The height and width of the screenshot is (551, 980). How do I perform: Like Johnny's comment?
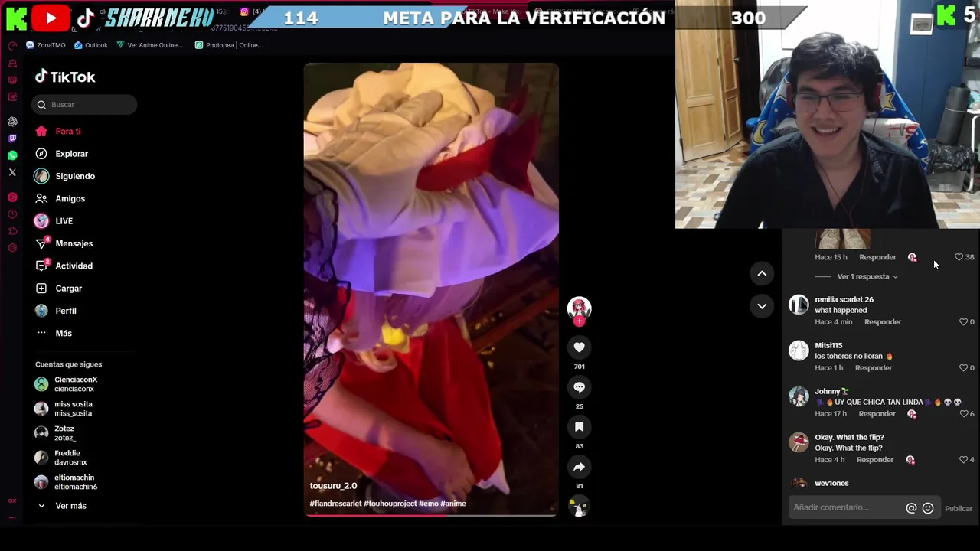click(x=963, y=414)
